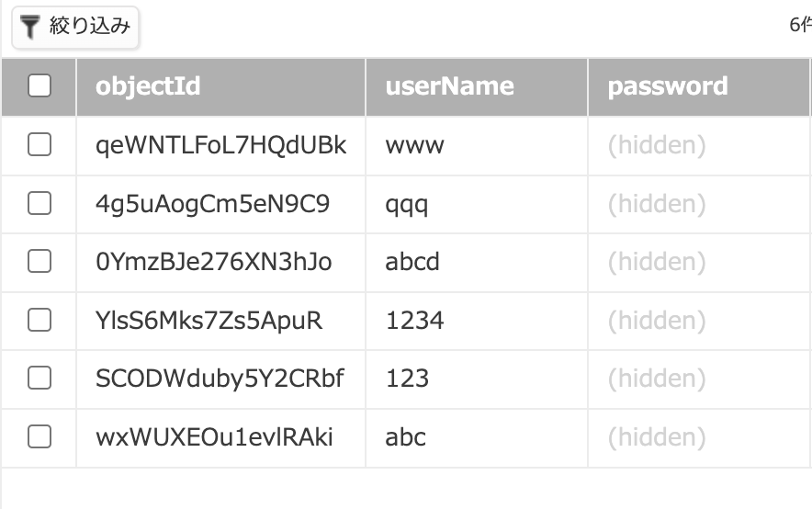The image size is (812, 509).
Task: Click the userName cell 1234
Action: coord(414,321)
